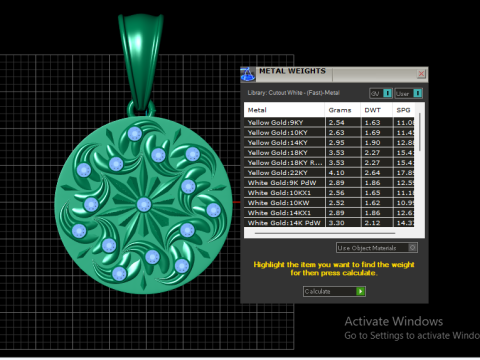This screenshot has width=480, height=360.
Task: Select the White Gold:14KX1 row
Action: coord(329,213)
